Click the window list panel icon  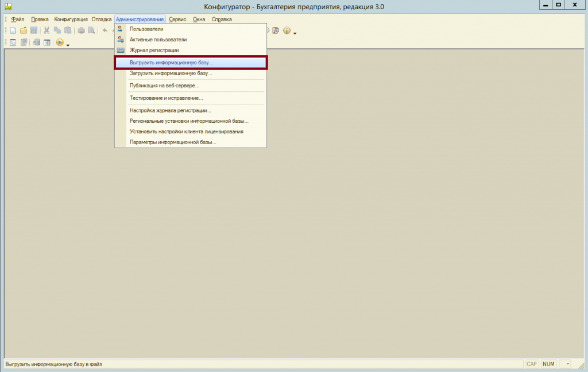pyautogui.click(x=47, y=42)
